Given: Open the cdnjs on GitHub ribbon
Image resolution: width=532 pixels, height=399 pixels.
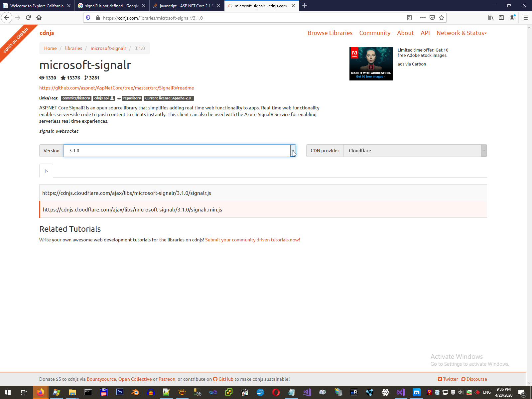Looking at the screenshot, I should 16,41.
